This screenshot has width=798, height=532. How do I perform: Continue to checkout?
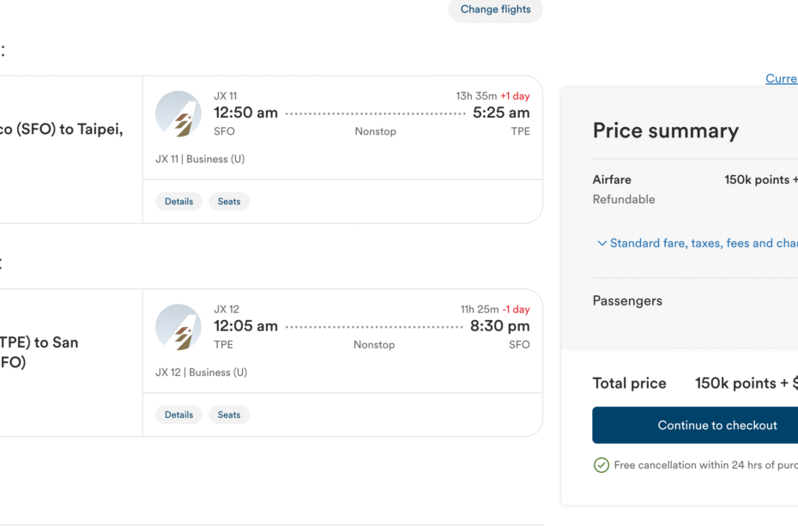point(695,425)
